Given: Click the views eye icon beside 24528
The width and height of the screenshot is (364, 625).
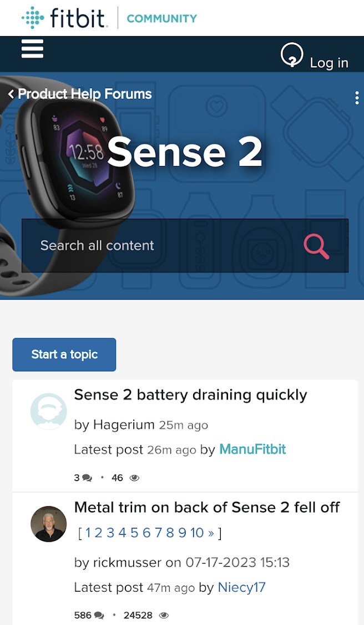Looking at the screenshot, I should [164, 616].
